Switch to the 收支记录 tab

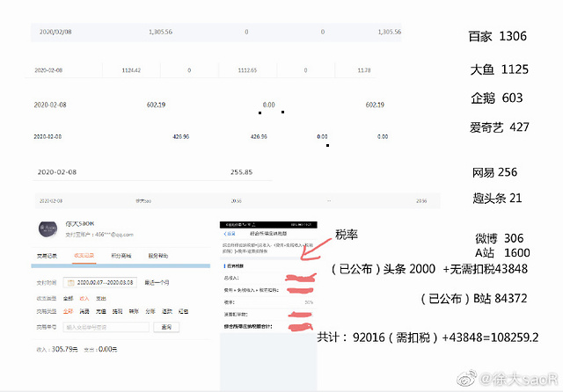click(x=84, y=256)
